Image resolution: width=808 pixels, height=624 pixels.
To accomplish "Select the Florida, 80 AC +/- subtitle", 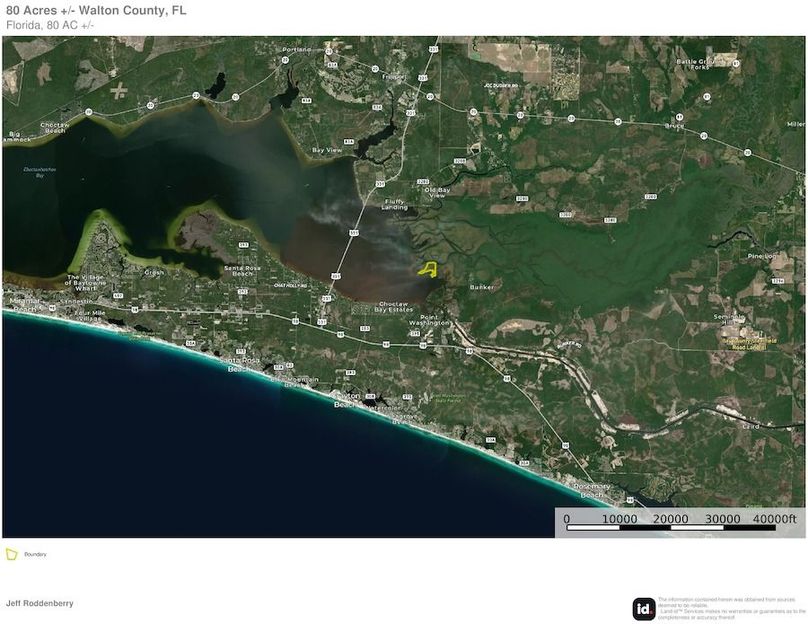I will [50, 24].
